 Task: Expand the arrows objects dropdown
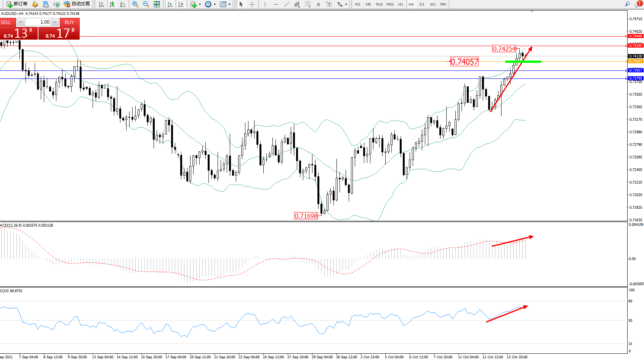coord(346,5)
